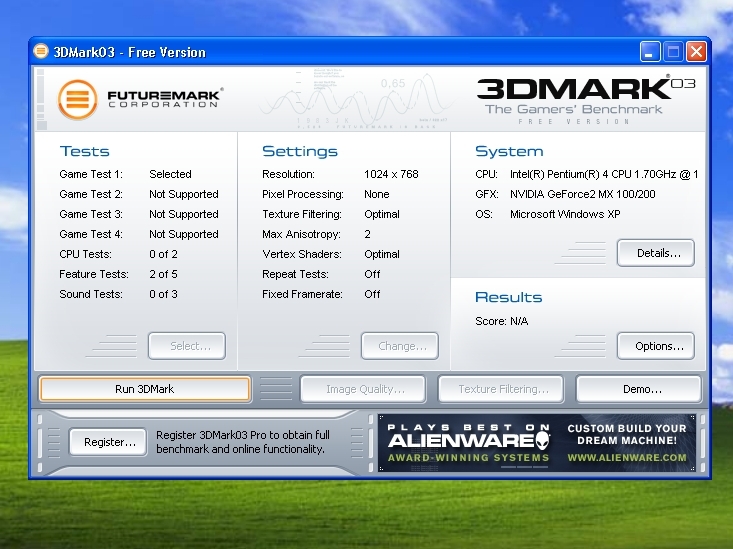Click the 'Game Test 2:' label

tap(91, 195)
